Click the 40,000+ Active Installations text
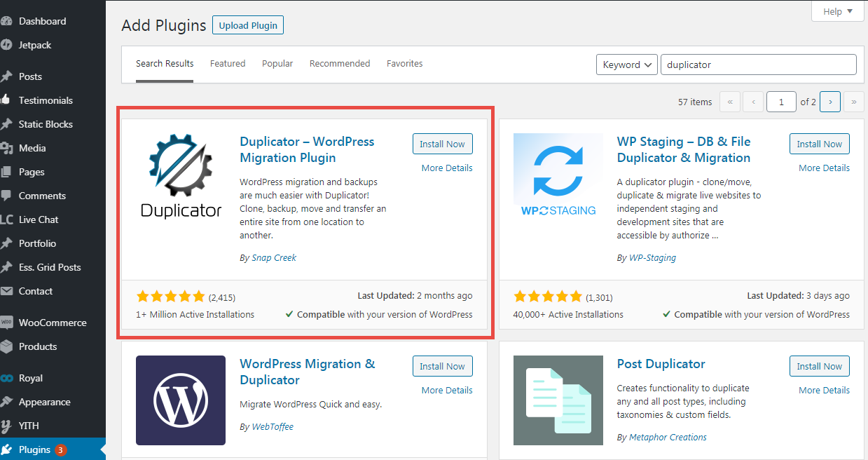Viewport: 868px width, 460px height. click(568, 315)
